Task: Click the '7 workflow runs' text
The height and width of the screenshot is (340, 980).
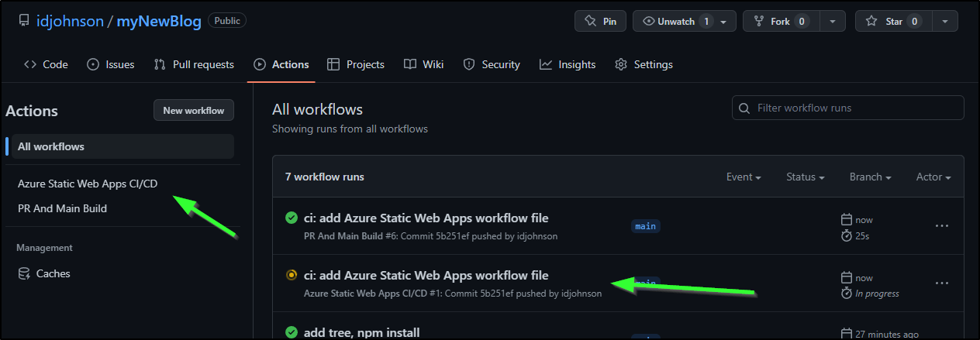Action: point(324,177)
